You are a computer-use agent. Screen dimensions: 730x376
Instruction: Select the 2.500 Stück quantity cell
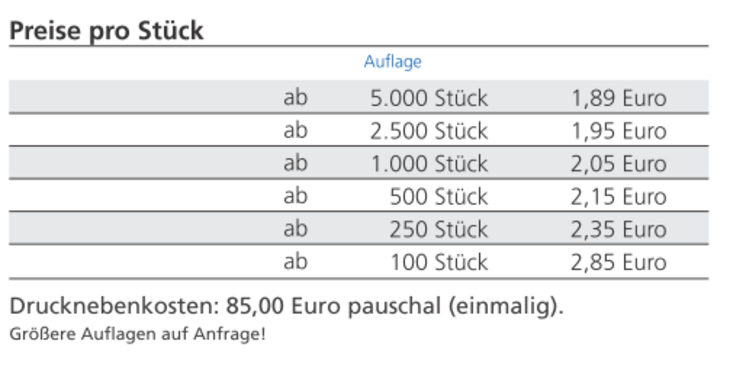(x=429, y=131)
